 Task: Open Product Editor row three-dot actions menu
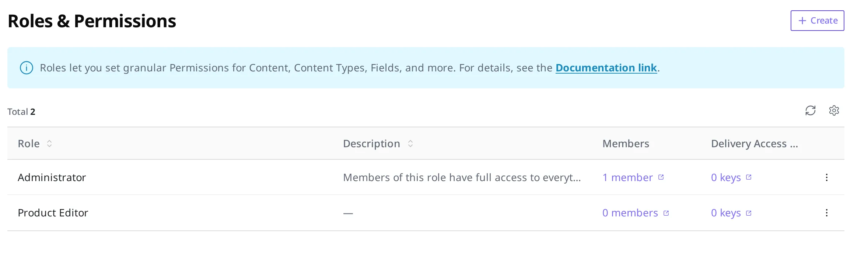[827, 213]
